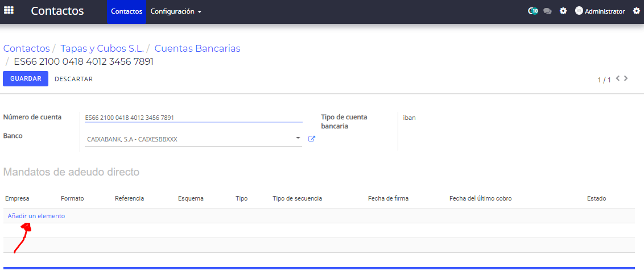Click the Mandatos de adeudo directo heading
Viewport: 644px width, 275px height.
coord(72,172)
